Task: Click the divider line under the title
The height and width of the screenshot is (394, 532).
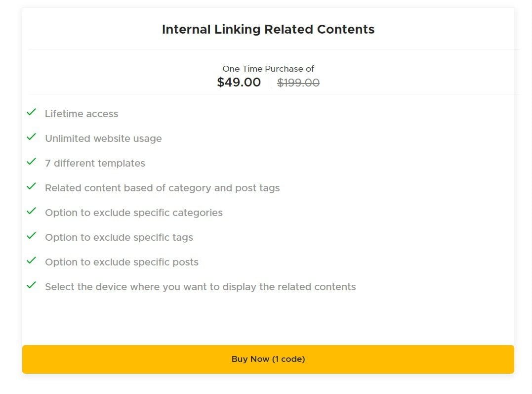Action: click(x=268, y=49)
